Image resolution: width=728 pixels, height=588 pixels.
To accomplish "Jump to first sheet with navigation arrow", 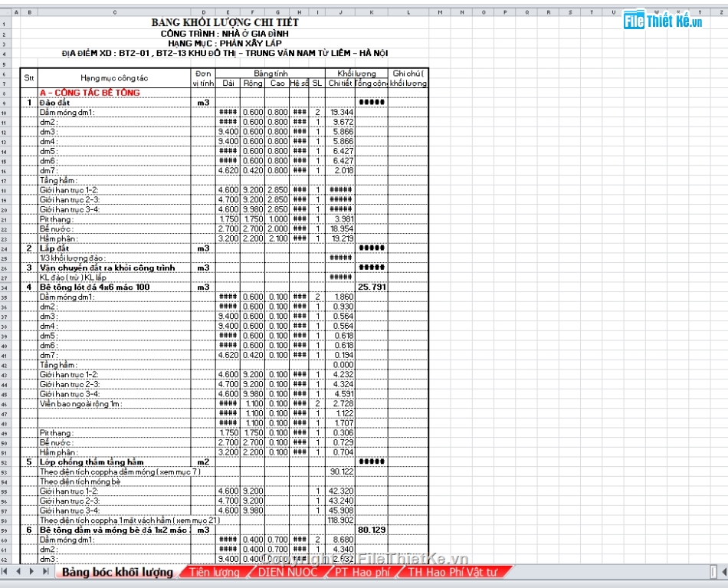I will pos(5,571).
